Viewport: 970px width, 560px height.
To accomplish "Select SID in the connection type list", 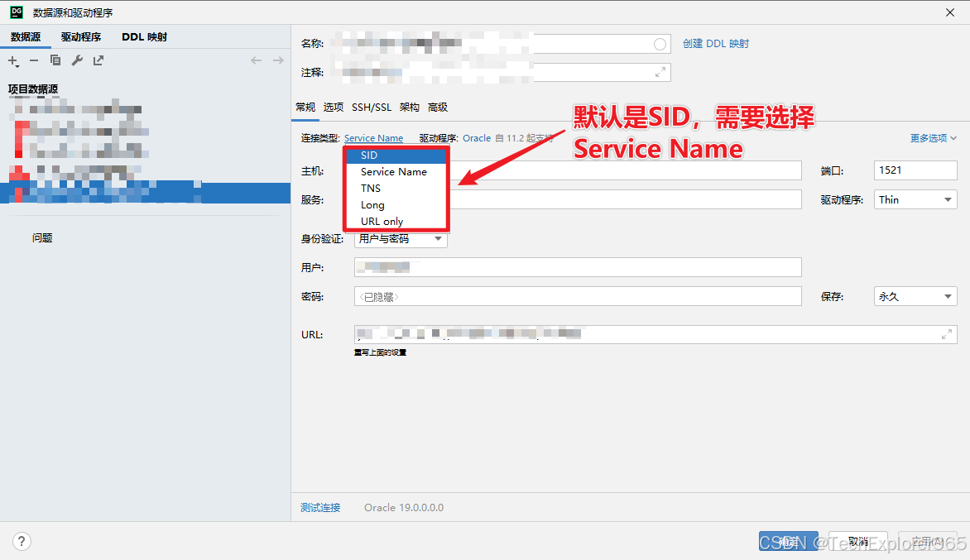I will coord(368,155).
